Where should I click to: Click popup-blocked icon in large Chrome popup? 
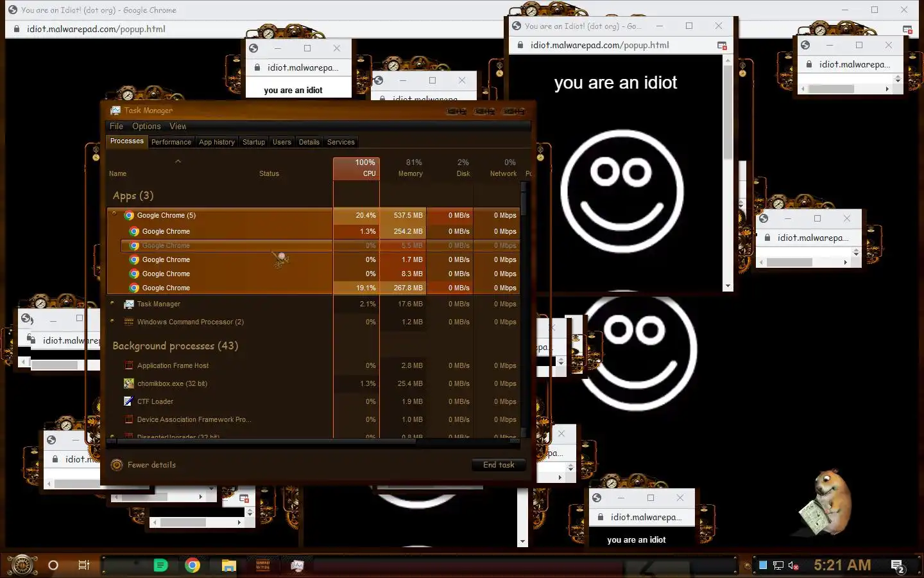coord(722,46)
